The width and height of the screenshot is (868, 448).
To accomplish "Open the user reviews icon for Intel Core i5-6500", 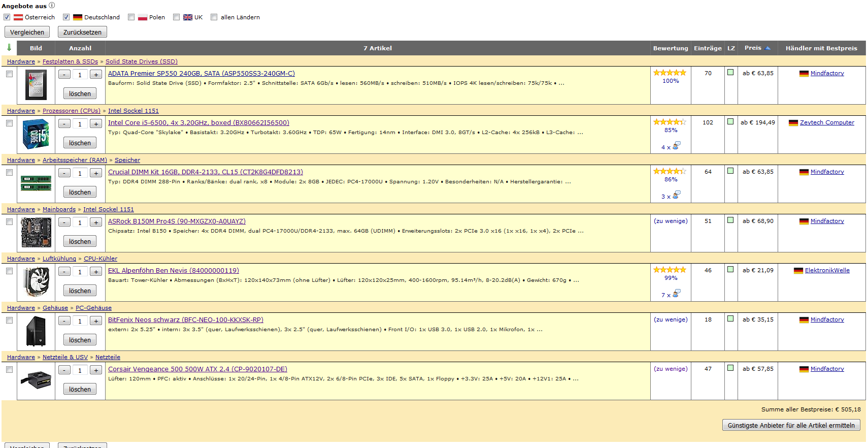I will 677,146.
